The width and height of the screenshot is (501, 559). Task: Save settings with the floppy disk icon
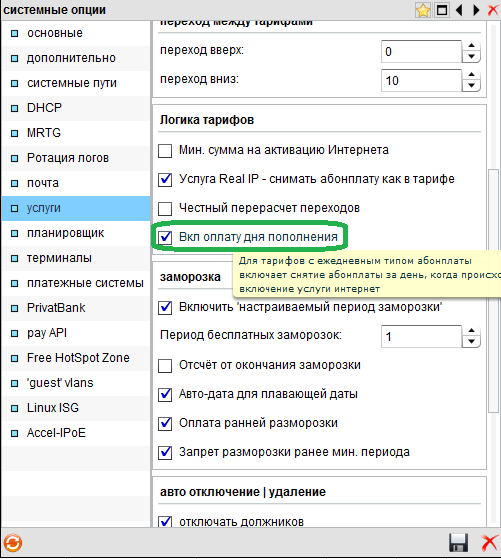459,543
